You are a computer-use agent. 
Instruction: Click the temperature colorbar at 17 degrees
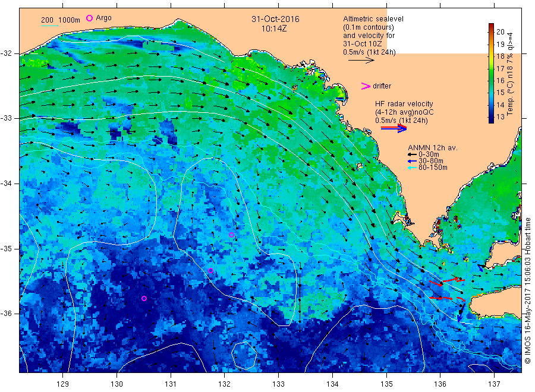(x=492, y=68)
